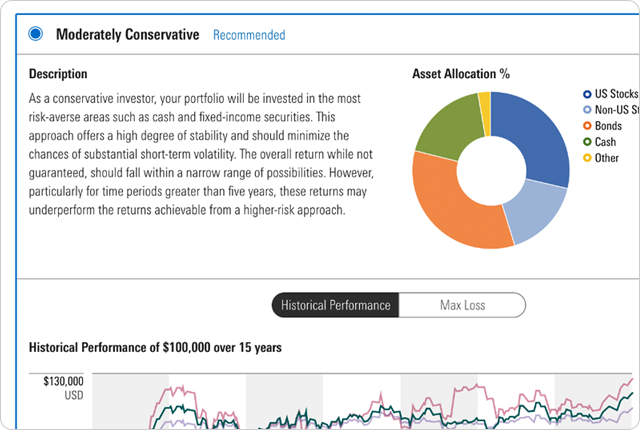Click the yellow Other legend circle marker
The height and width of the screenshot is (430, 640).
[x=586, y=158]
